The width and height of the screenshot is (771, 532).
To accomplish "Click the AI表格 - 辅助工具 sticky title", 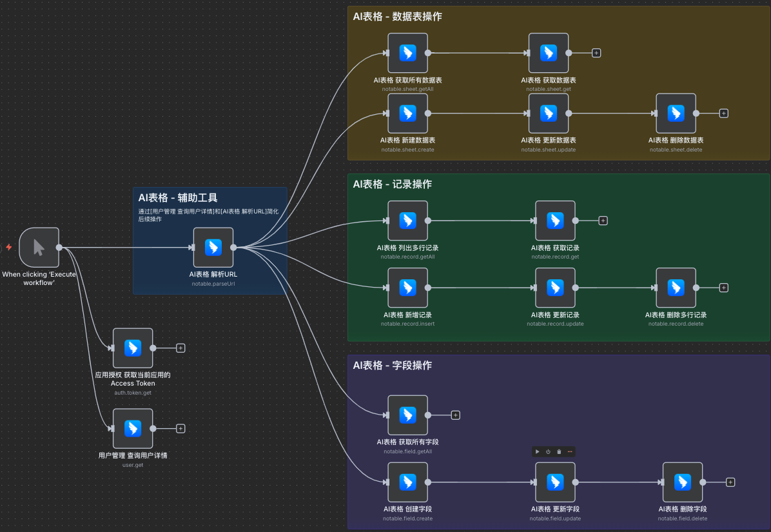I will click(177, 198).
